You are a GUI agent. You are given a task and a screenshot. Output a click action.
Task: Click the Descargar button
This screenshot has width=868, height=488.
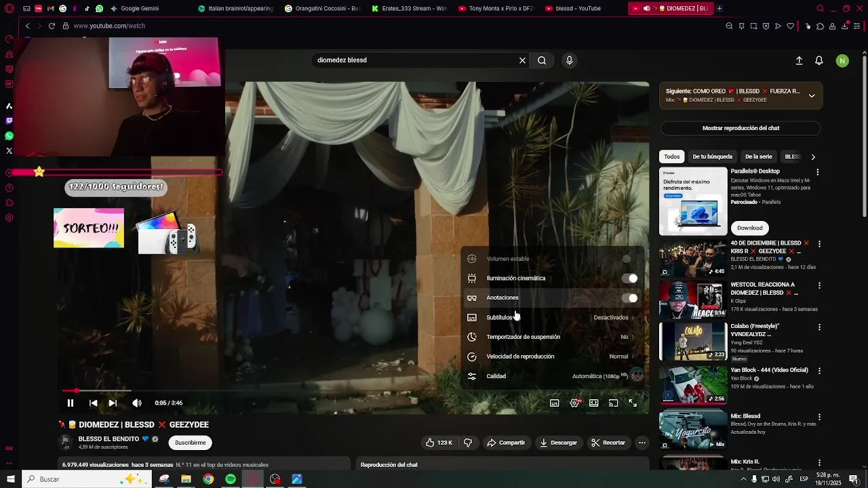(559, 443)
